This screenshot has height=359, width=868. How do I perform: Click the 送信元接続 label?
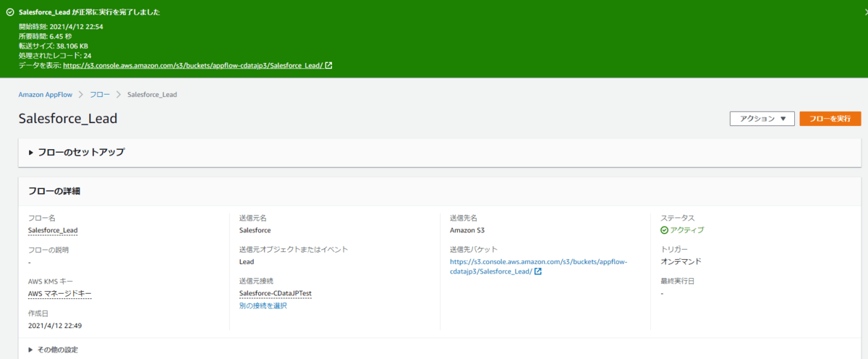256,281
